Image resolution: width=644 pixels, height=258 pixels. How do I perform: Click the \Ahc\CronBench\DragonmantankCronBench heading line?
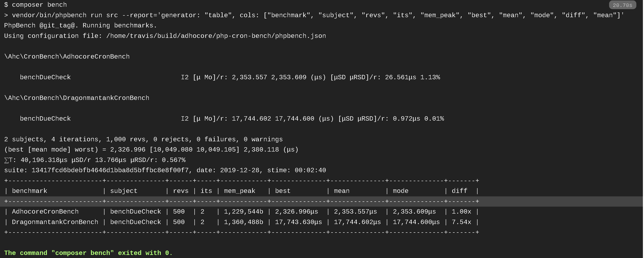point(77,98)
